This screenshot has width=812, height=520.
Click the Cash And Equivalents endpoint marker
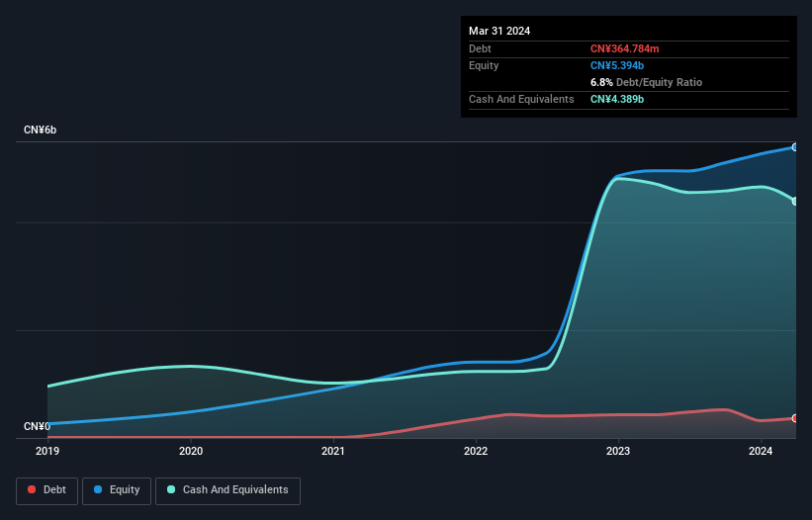(x=795, y=202)
